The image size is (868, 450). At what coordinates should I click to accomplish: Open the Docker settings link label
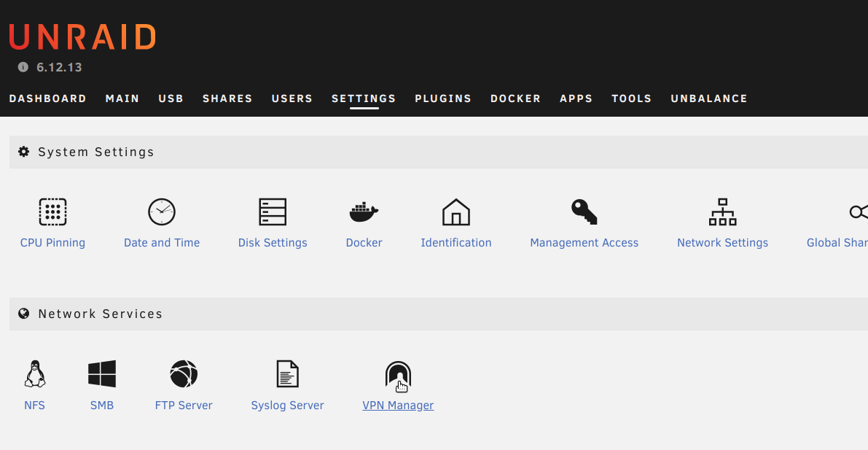point(364,243)
